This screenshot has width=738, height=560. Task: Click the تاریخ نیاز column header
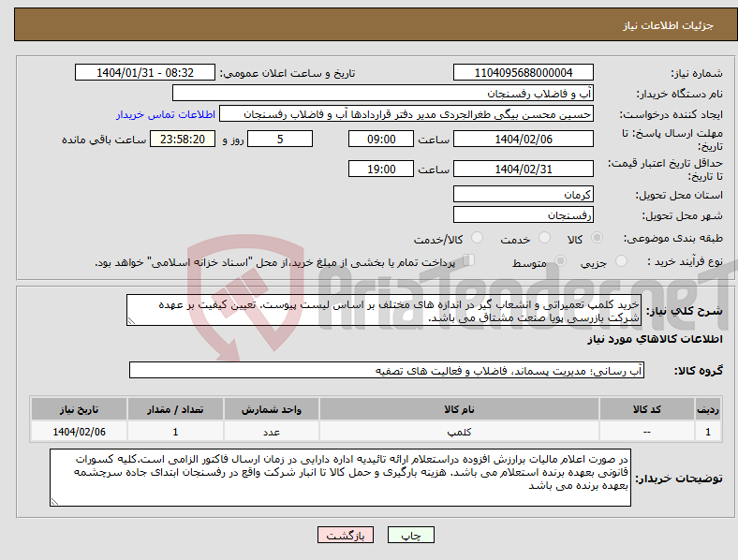pos(79,409)
